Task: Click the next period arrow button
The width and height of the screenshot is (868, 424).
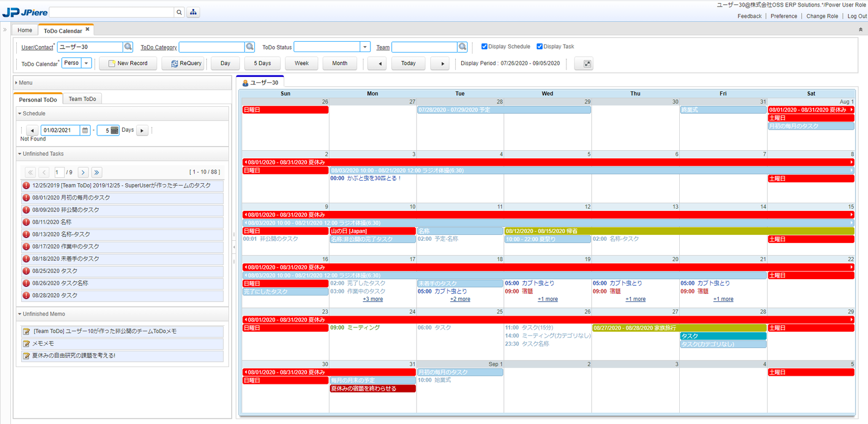Action: click(443, 63)
